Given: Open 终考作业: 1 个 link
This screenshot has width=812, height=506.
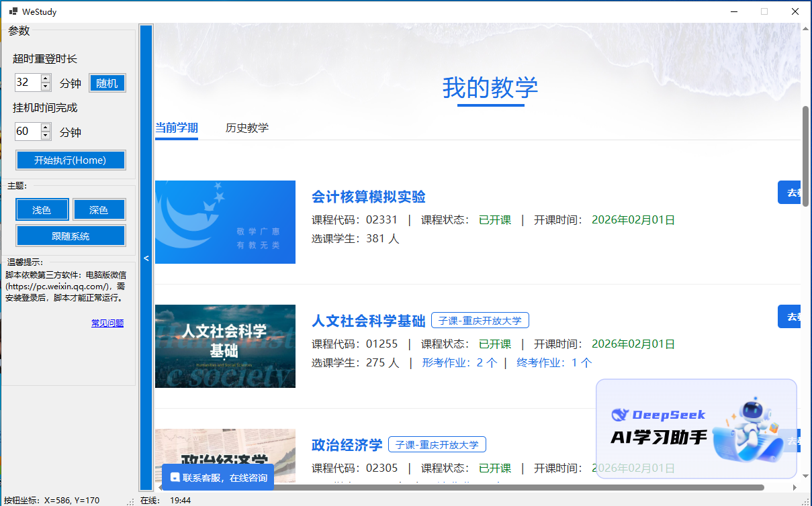Looking at the screenshot, I should pos(554,363).
